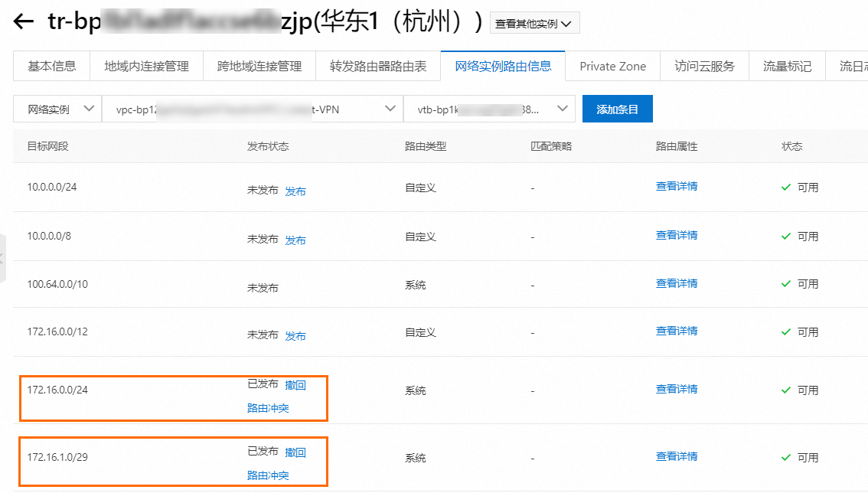The image size is (868, 493).
Task: Click 发布 on the 10.0.0.0/8 route
Action: 295,240
